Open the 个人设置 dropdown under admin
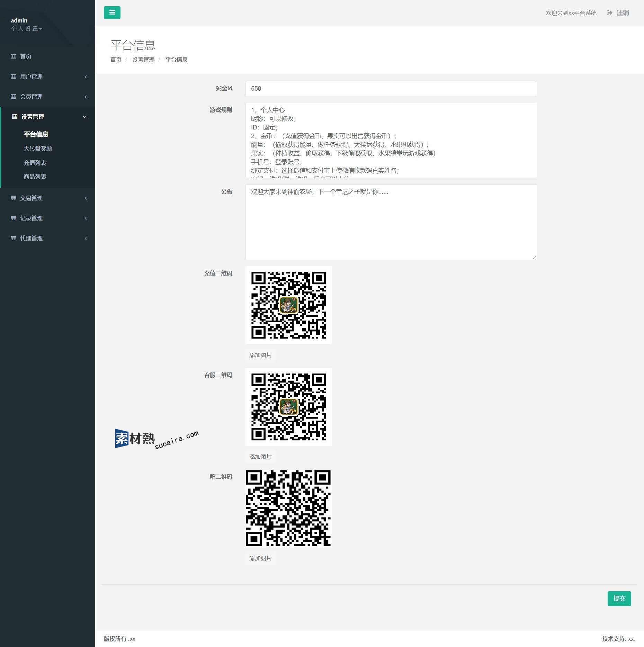The width and height of the screenshot is (644, 647). click(26, 29)
